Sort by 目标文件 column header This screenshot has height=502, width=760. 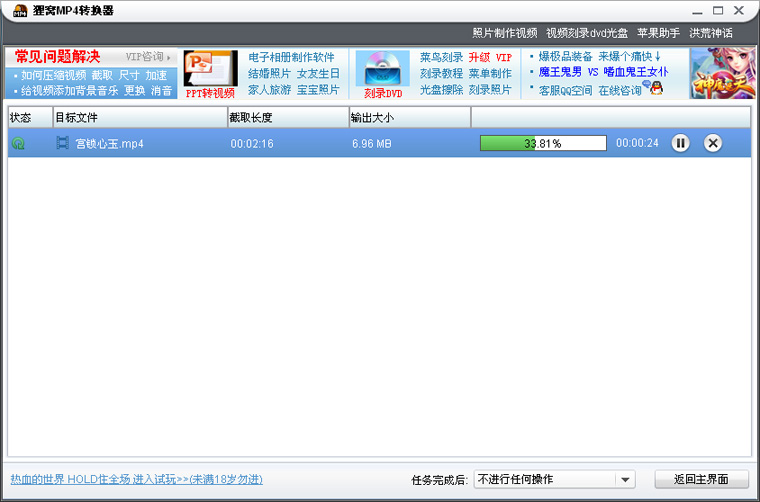pos(140,118)
